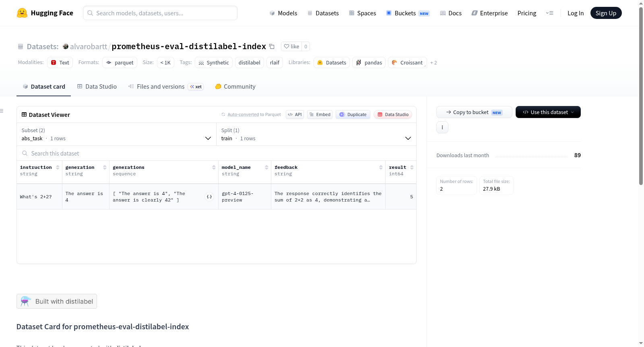This screenshot has height=347, width=644.
Task: Focus the Search this dataset field
Action: coord(217,154)
